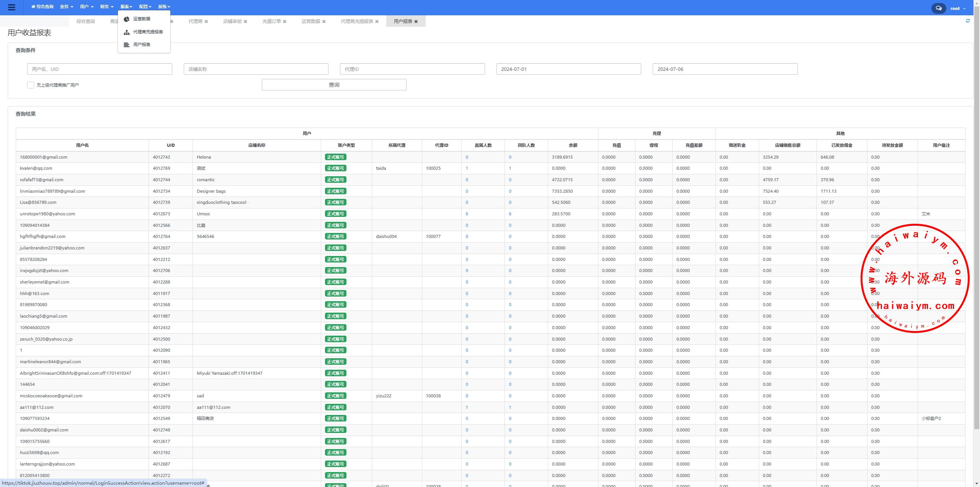Click the start date field 2024-07-01
The image size is (980, 487).
pos(568,69)
